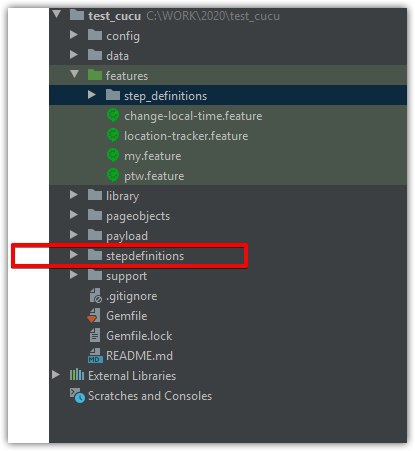Expand the data folder arrow
Screen dimensions: 415x451
[x=74, y=55]
